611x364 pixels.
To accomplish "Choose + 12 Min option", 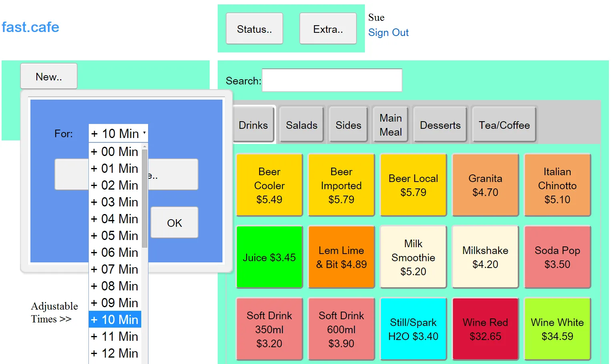I will click(x=115, y=353).
